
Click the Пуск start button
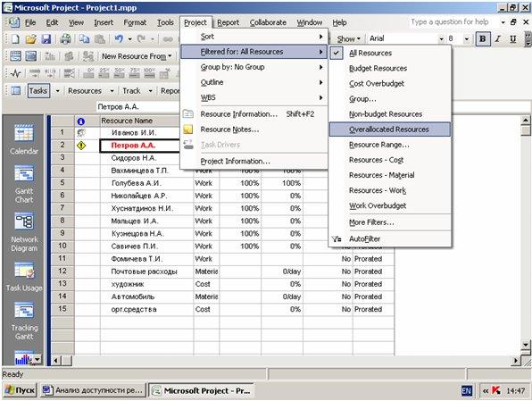pos(21,390)
